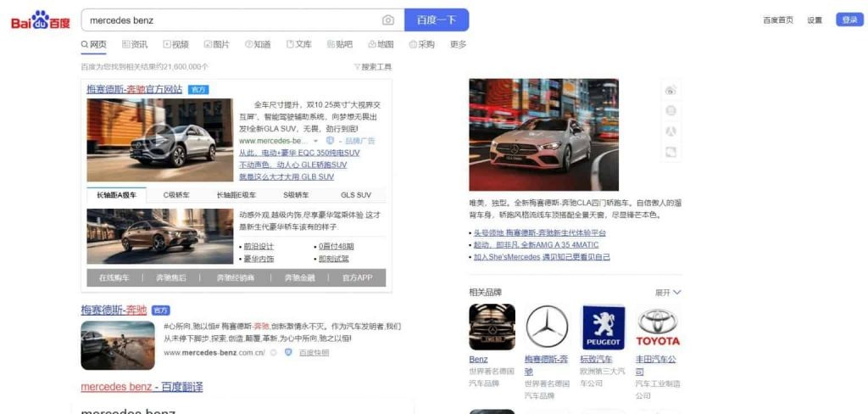868x414 pixels.
Task: Click the blue shield icon beside mercedes-benz.com.cn
Action: (288, 352)
